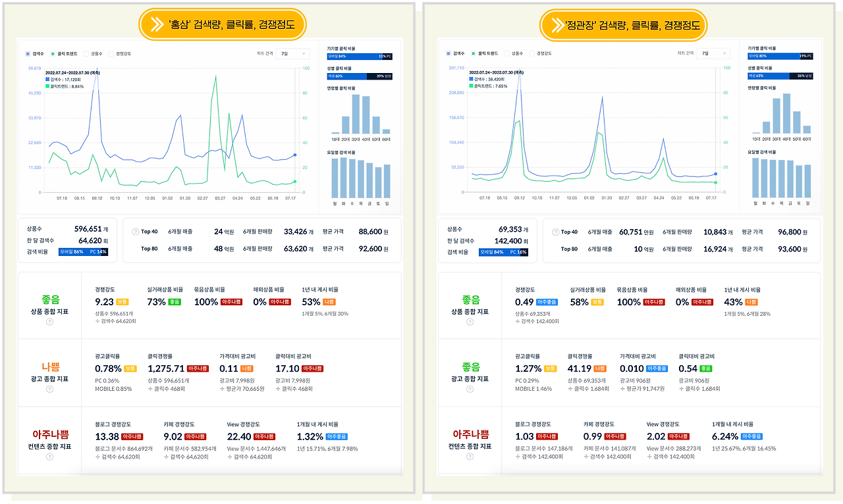Enable 경쟁강도 series in 정관장 chart legend
Viewport: 843px width, 504px height.
pos(532,53)
